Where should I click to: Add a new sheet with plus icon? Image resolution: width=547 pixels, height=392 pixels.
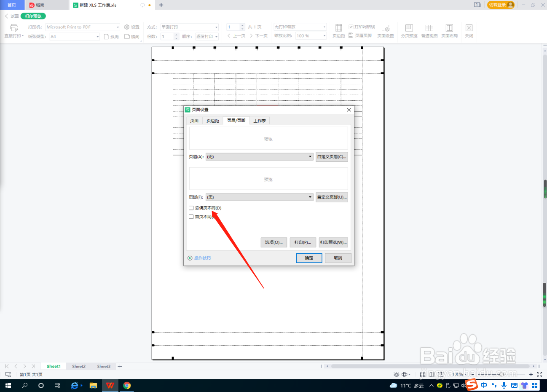pos(120,366)
